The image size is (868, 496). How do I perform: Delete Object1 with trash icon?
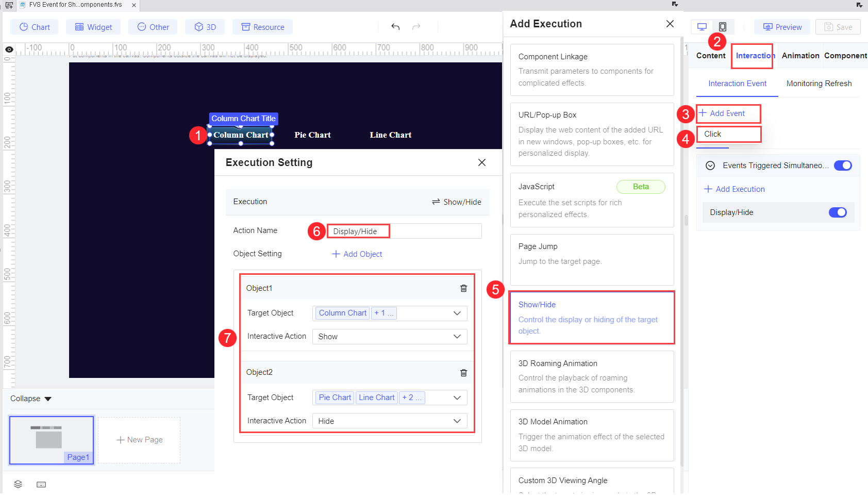pos(463,288)
